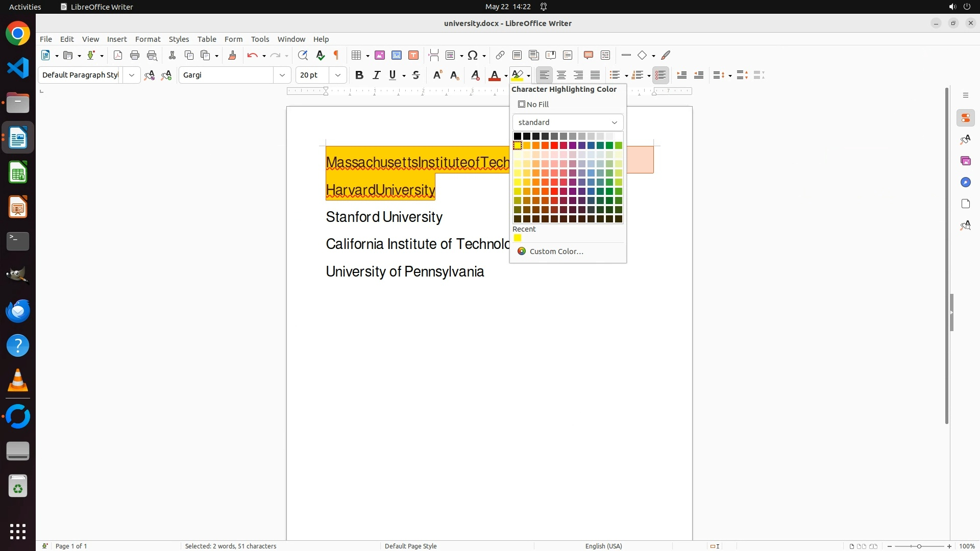980x551 pixels.
Task: Open the Format menu
Action: [148, 39]
